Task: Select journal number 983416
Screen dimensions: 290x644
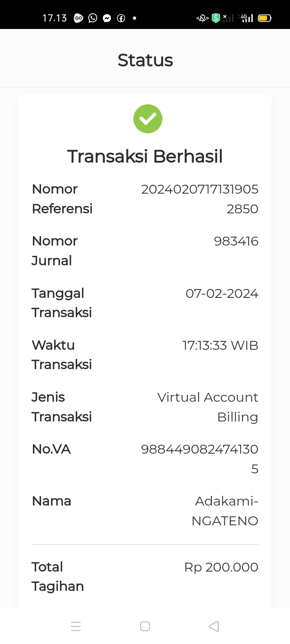Action: 236,241
